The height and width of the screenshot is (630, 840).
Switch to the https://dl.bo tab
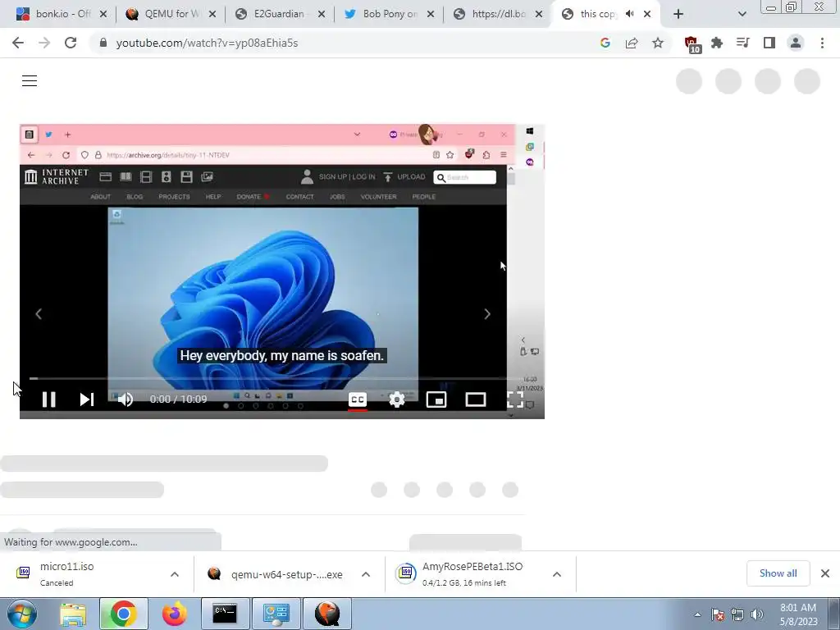pyautogui.click(x=498, y=14)
